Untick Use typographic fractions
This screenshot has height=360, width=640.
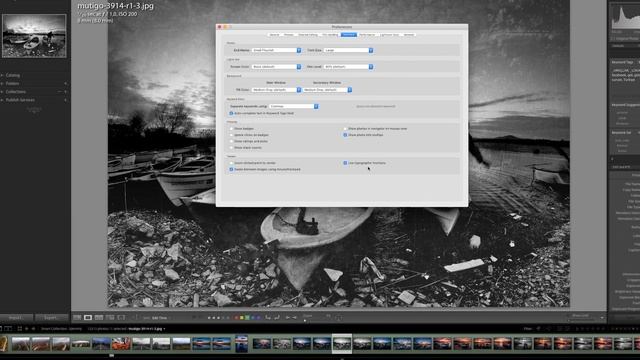(x=345, y=163)
